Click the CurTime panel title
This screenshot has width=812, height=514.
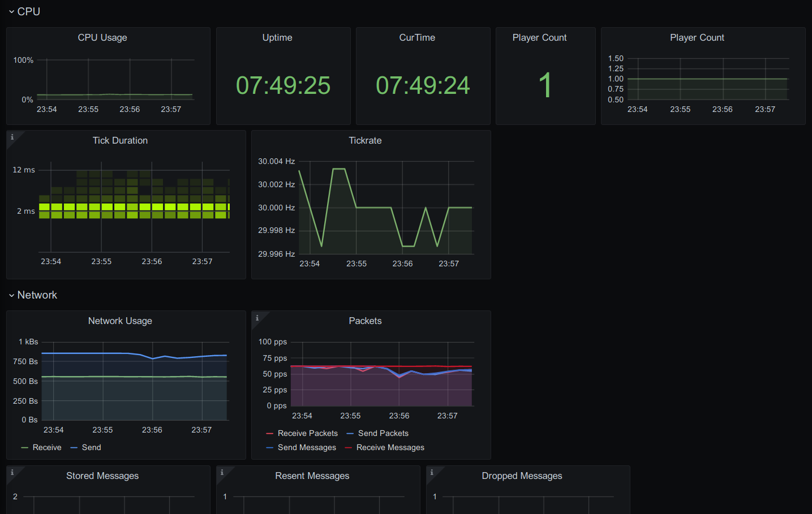[417, 37]
